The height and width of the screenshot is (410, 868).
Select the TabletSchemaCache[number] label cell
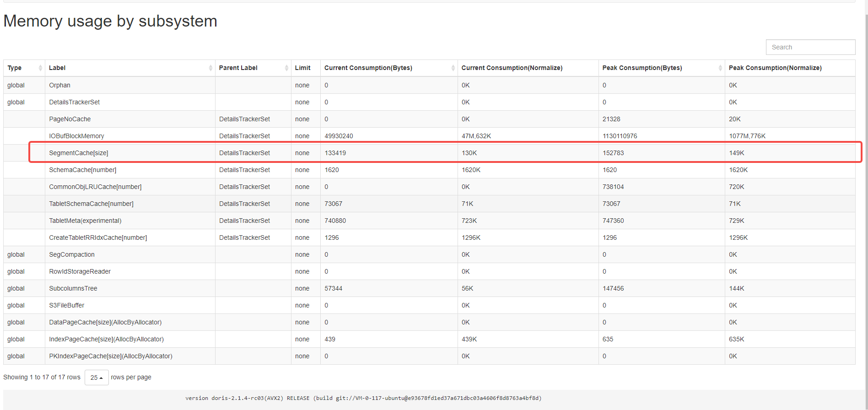pyautogui.click(x=130, y=204)
